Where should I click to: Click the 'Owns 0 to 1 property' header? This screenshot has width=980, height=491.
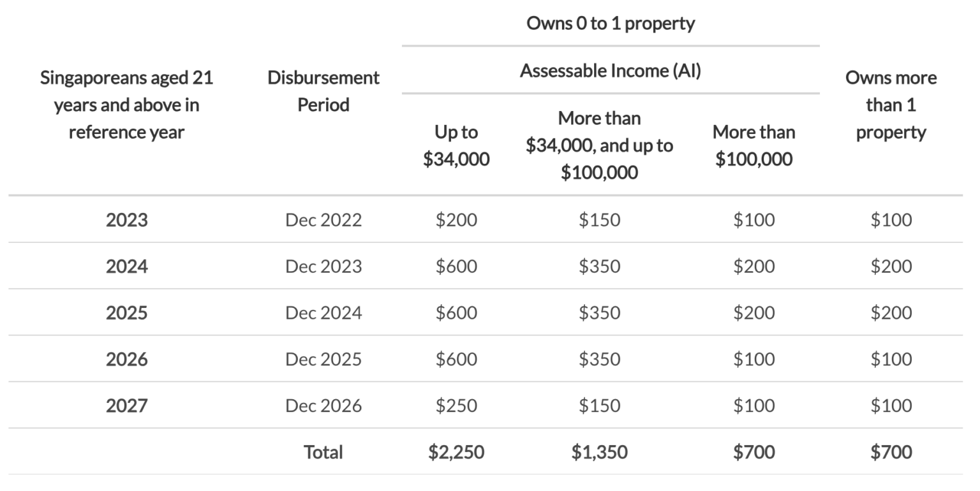tap(610, 24)
